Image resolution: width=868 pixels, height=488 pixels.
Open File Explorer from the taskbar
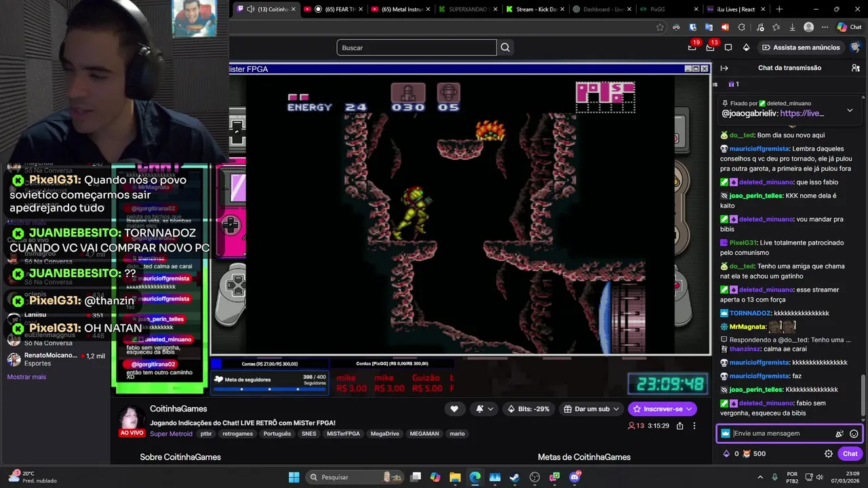[x=455, y=477]
